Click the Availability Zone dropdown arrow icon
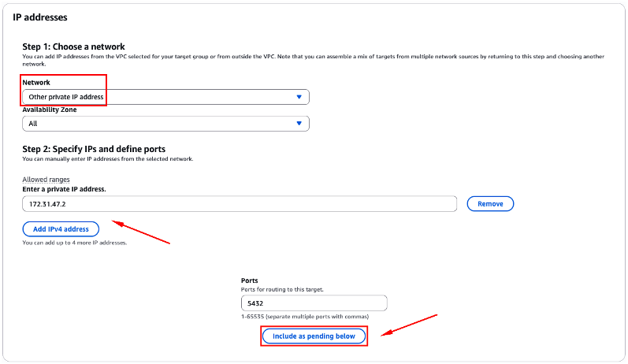628x364 pixels. click(x=299, y=124)
